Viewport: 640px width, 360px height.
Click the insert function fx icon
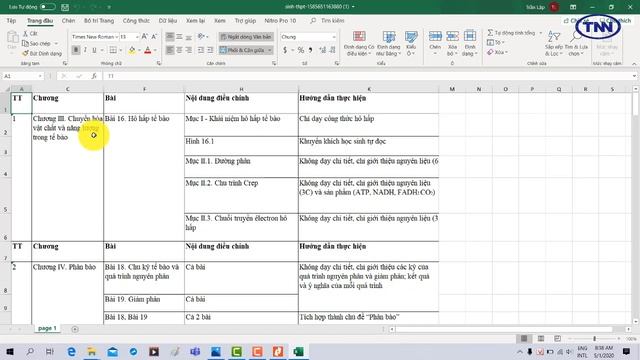click(94, 76)
